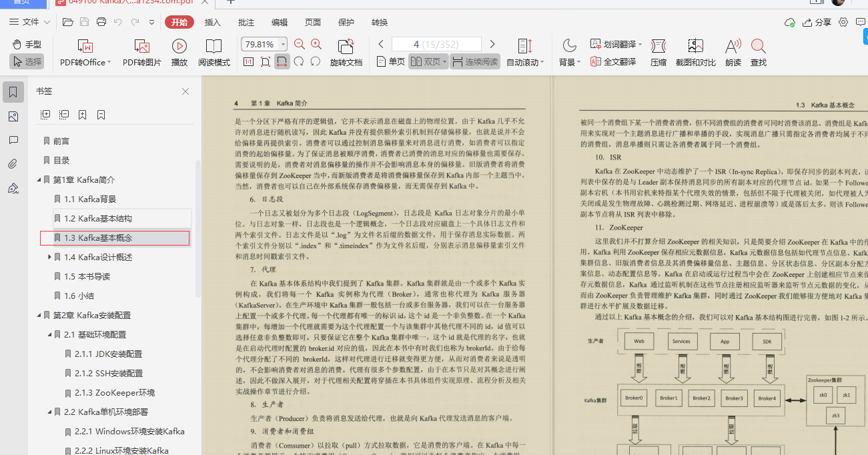868x455 pixels.
Task: Collapse 2.1 基础环境配置 node
Action: tap(49, 334)
